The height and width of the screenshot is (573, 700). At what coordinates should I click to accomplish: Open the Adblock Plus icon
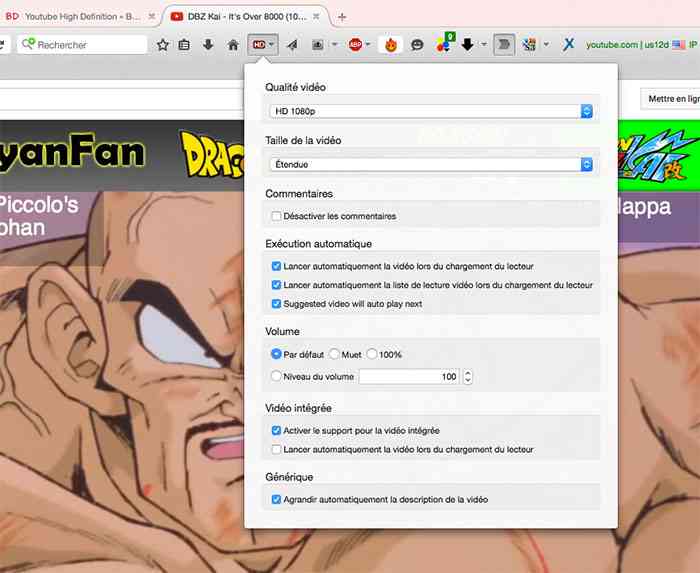355,45
